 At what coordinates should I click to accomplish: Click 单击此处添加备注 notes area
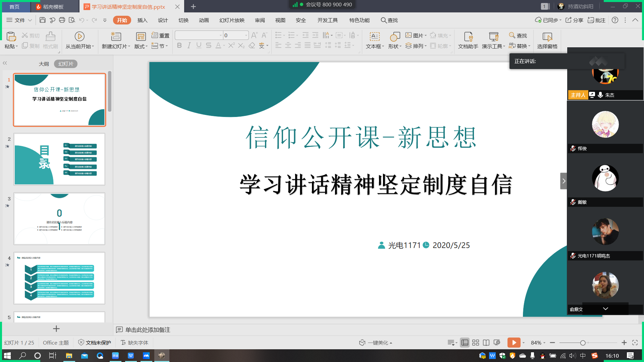coord(148,330)
